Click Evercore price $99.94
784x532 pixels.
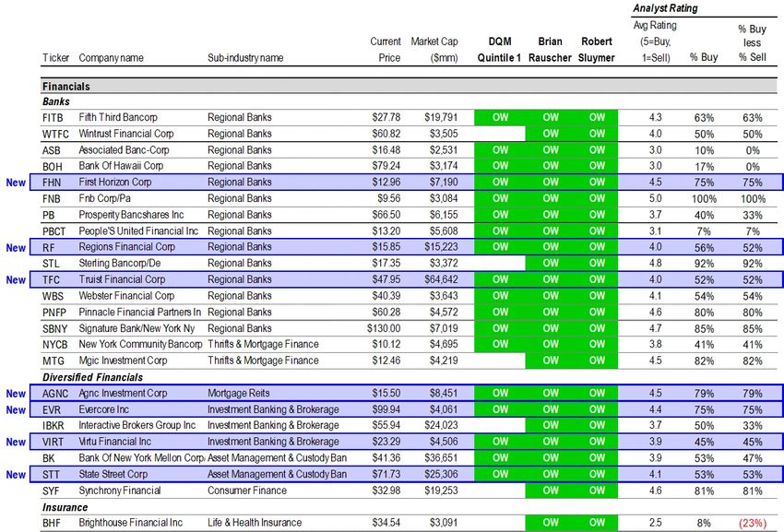pos(386,409)
